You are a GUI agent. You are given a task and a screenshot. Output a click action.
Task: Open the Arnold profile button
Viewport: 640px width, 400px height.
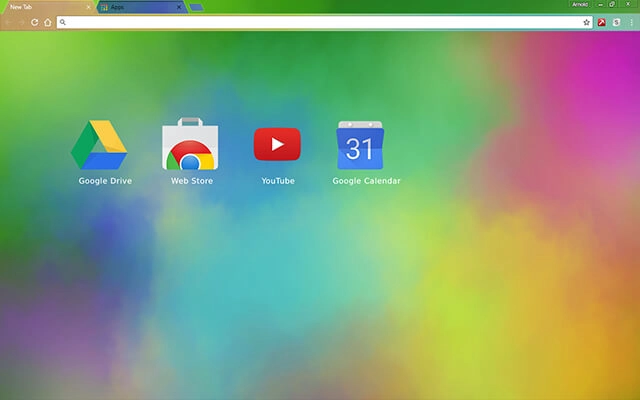coord(580,4)
